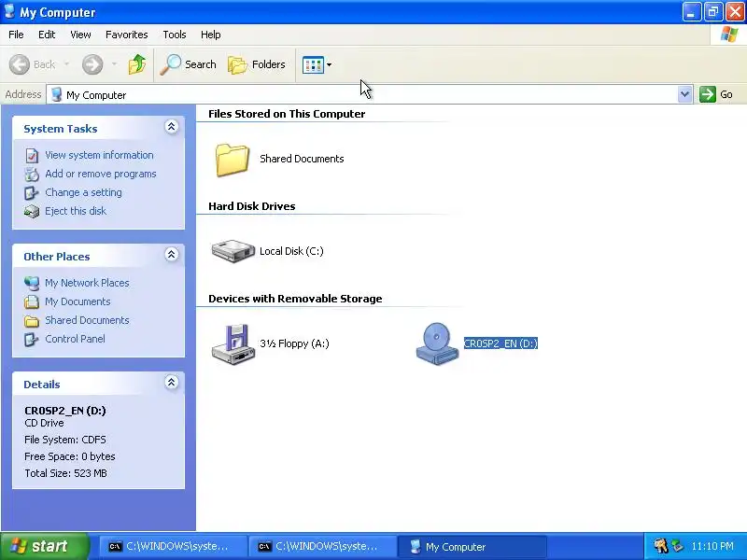Screen dimensions: 747x560
Task: Click the Shared Documents label in main pane
Action: pyautogui.click(x=302, y=159)
